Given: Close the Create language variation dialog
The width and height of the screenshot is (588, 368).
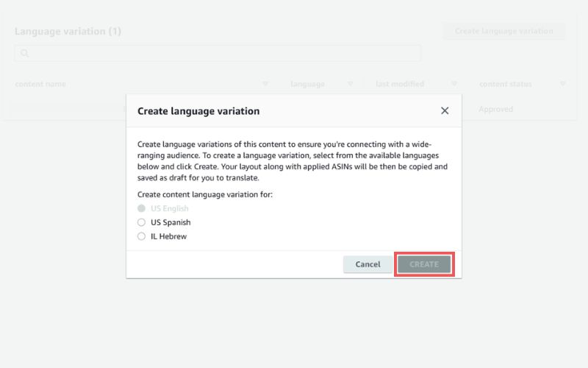Looking at the screenshot, I should (x=445, y=111).
